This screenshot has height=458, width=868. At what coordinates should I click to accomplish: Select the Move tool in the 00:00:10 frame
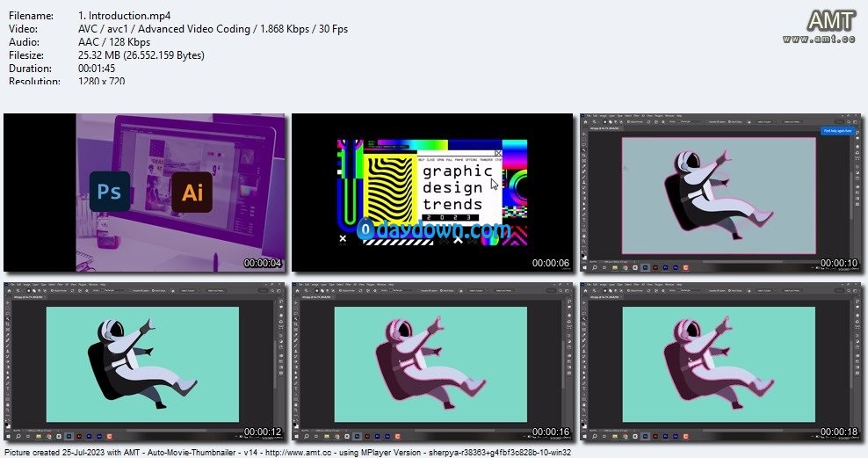click(584, 134)
